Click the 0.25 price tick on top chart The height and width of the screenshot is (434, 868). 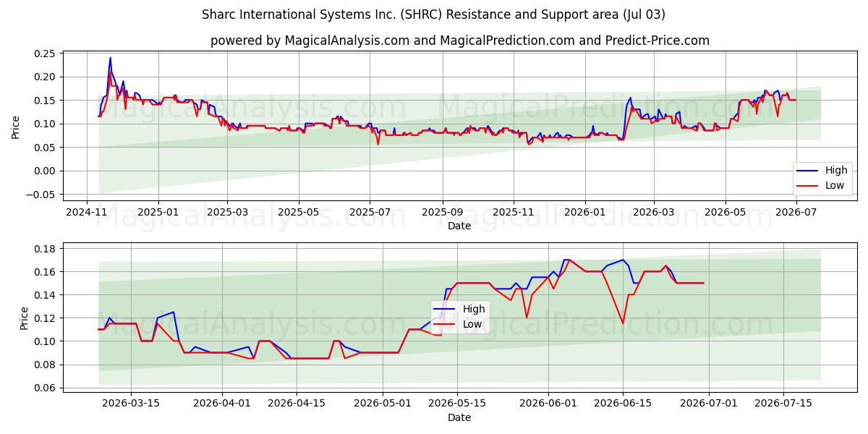[45, 54]
